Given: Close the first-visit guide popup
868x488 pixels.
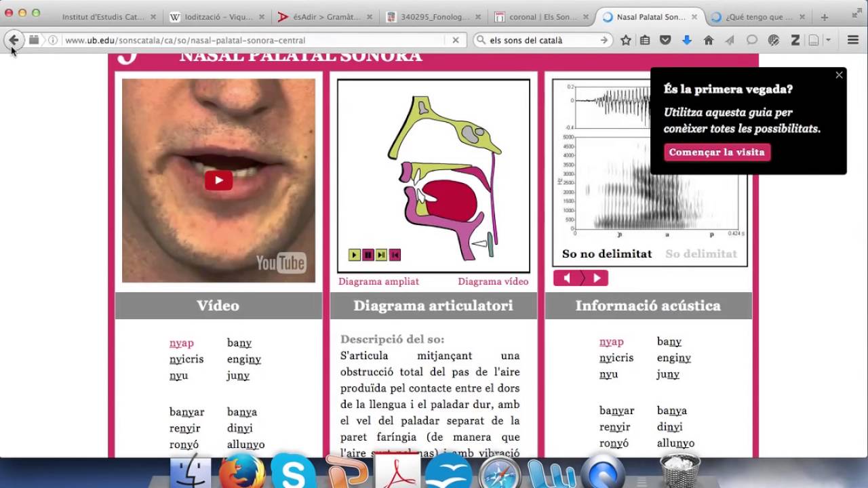Looking at the screenshot, I should coord(839,75).
